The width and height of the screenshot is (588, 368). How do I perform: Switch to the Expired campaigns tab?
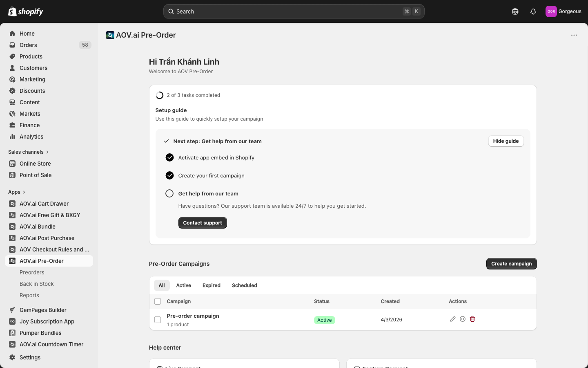pyautogui.click(x=212, y=285)
